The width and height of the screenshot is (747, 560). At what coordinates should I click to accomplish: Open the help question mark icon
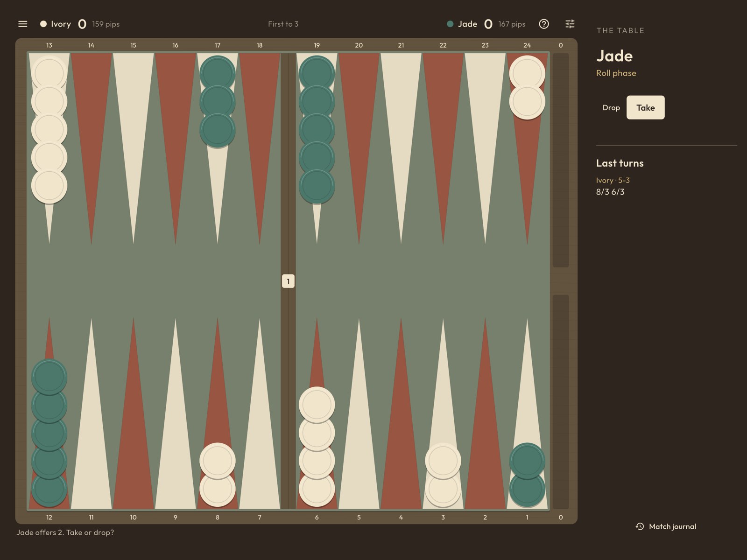(544, 24)
